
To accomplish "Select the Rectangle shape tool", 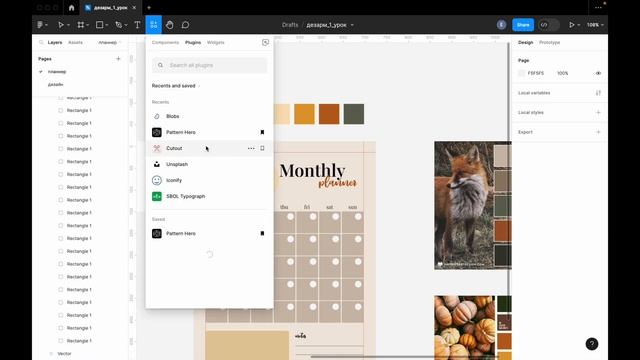I will click(99, 25).
